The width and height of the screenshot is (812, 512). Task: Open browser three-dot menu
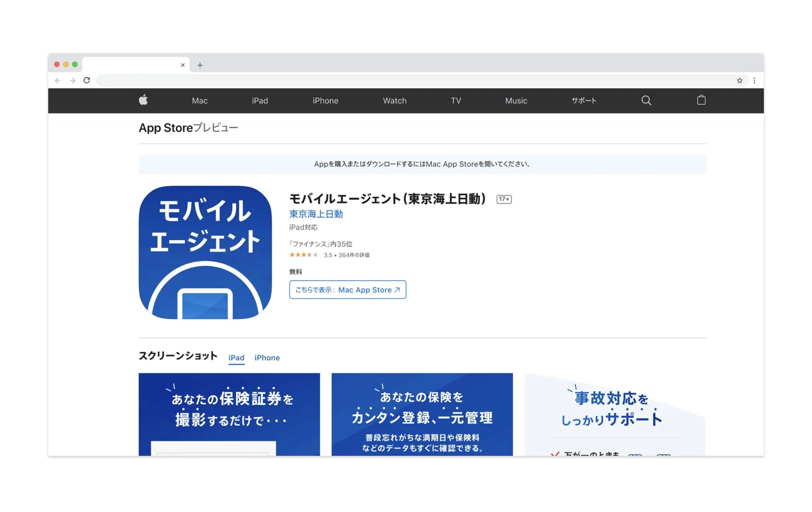click(x=754, y=80)
